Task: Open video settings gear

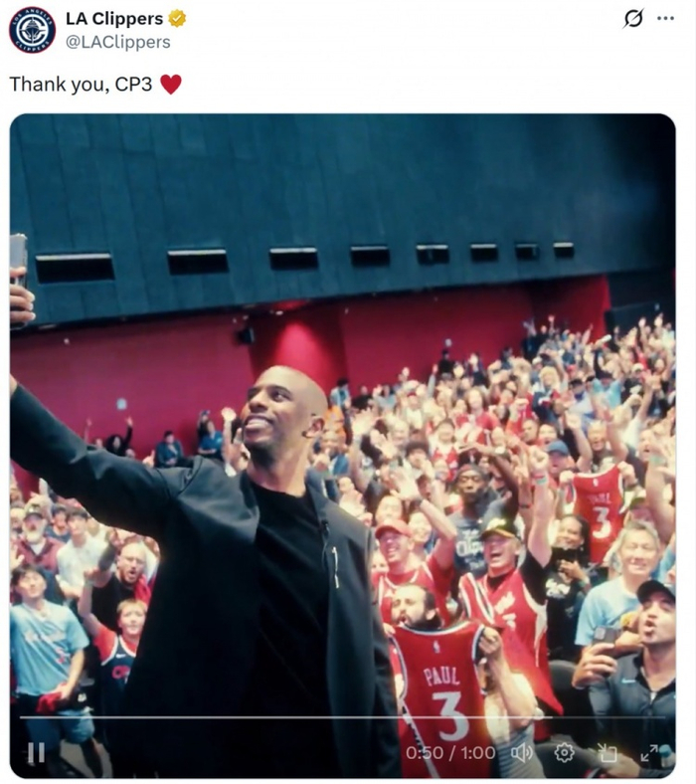Action: coord(564,752)
